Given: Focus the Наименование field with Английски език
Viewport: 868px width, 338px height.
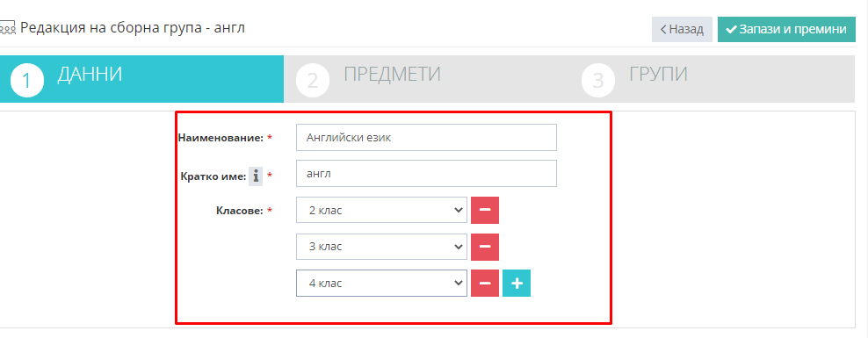Looking at the screenshot, I should (x=426, y=138).
